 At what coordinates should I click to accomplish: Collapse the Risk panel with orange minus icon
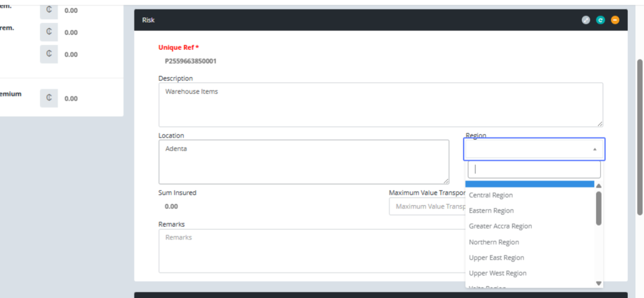click(615, 20)
